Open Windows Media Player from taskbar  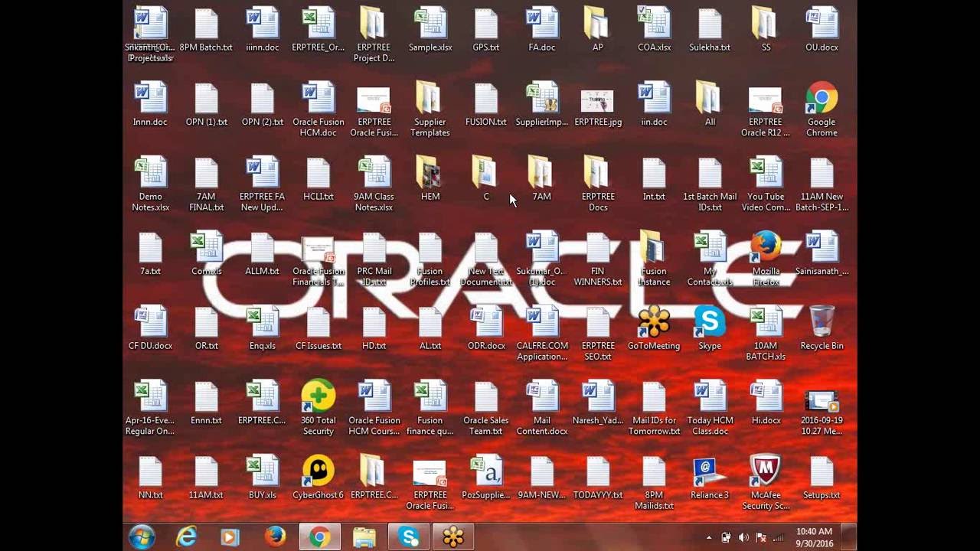point(230,537)
